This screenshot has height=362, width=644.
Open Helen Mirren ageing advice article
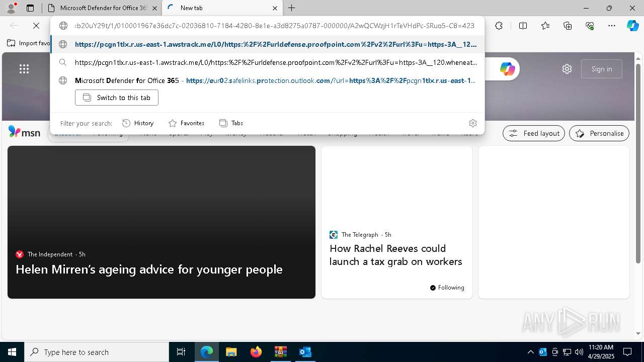tap(149, 269)
